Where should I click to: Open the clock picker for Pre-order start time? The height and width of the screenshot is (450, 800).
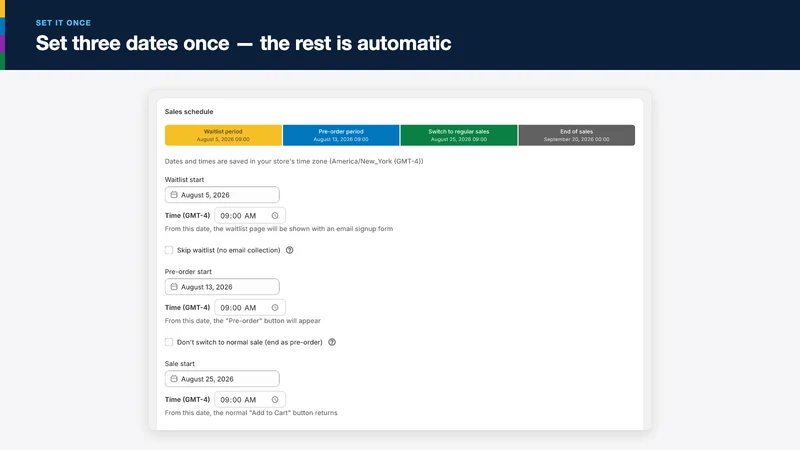[275, 308]
